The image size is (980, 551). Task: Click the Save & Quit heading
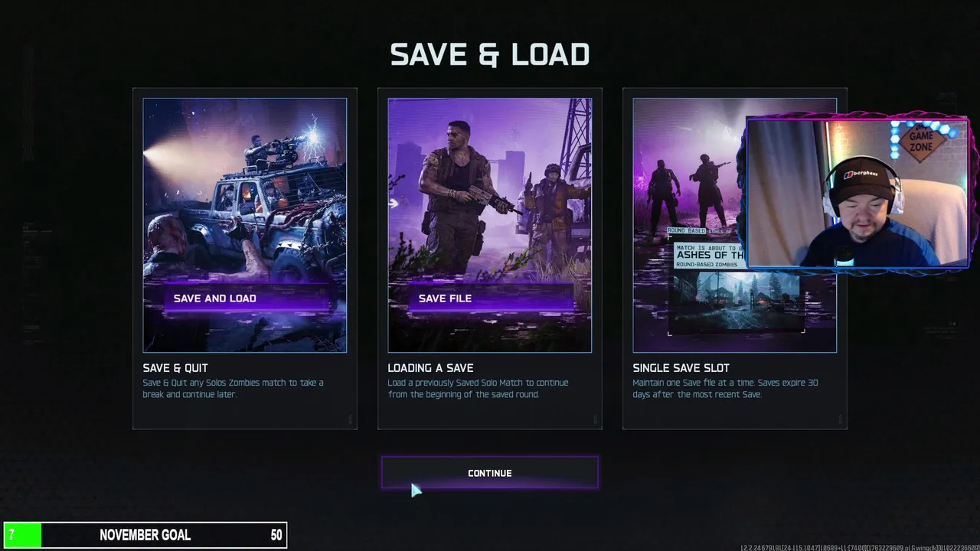pos(175,368)
